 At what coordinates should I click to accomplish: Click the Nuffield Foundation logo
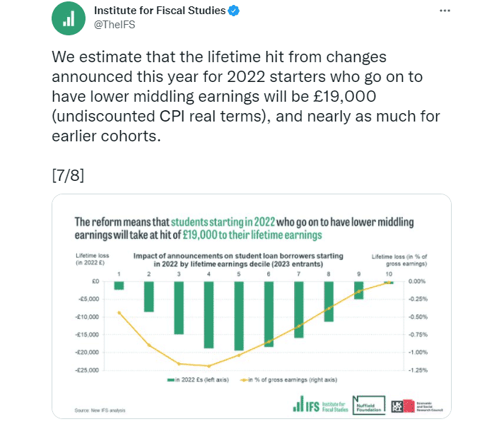(x=369, y=405)
